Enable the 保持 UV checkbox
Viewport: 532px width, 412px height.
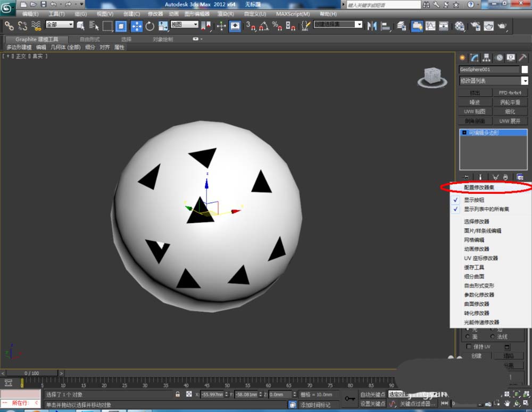[469, 347]
